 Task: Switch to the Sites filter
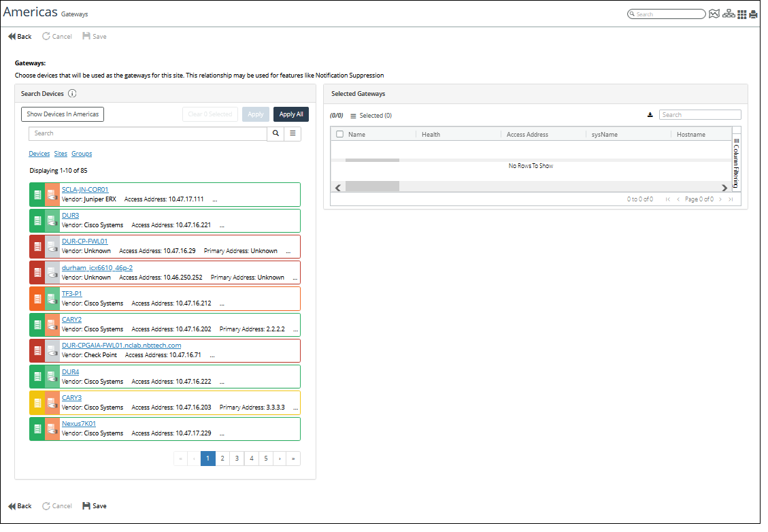[x=61, y=154]
